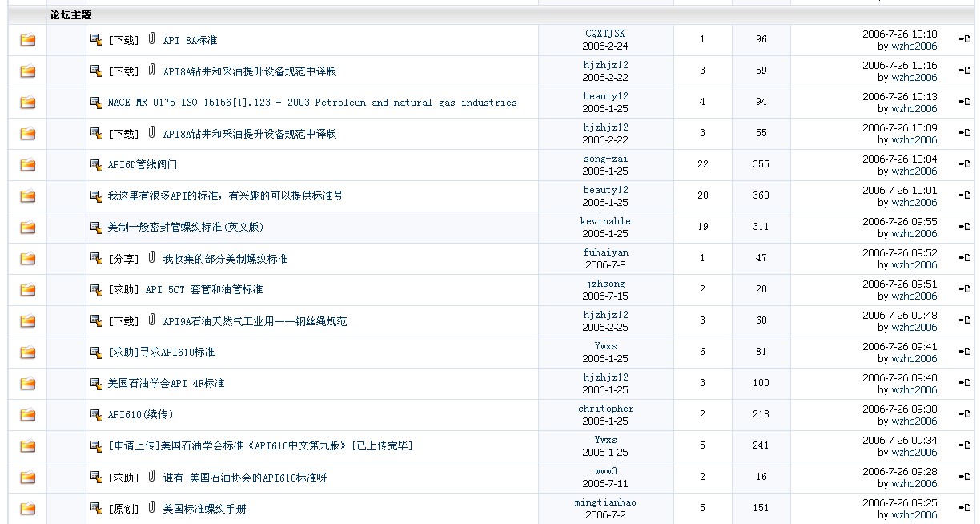
Task: Click 论坛主题 section header
Action: [x=70, y=15]
